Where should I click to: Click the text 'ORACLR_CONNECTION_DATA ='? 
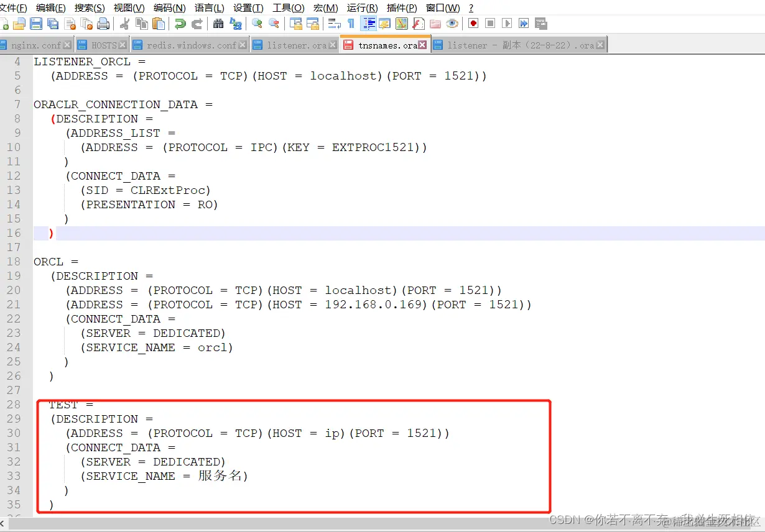pyautogui.click(x=123, y=104)
